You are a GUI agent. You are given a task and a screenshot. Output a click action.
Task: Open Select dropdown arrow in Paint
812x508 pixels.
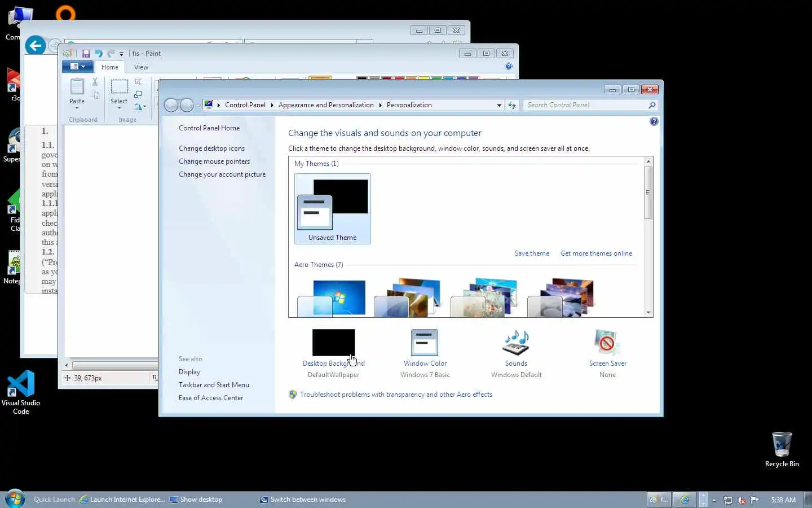click(119, 108)
